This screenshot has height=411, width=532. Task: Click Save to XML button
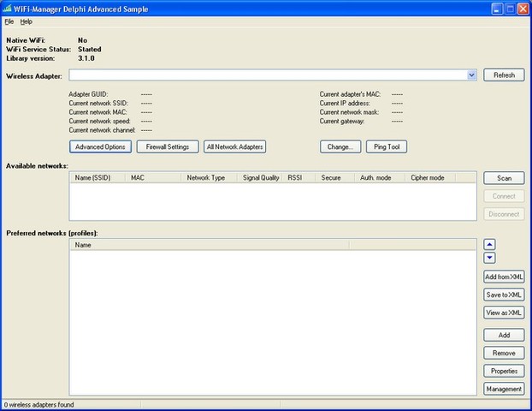pos(504,295)
